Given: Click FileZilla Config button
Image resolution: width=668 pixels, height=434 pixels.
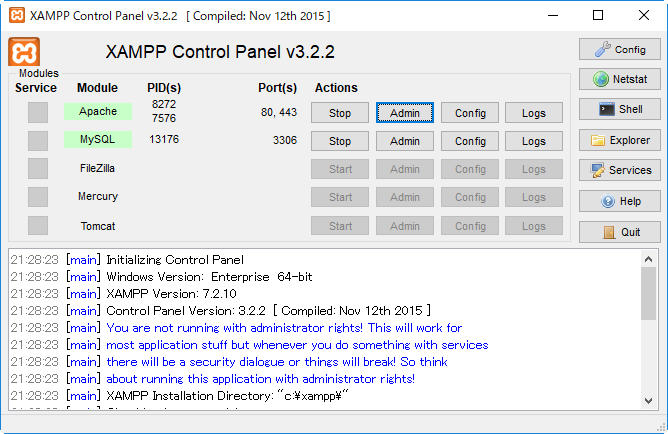Looking at the screenshot, I should click(x=470, y=169).
